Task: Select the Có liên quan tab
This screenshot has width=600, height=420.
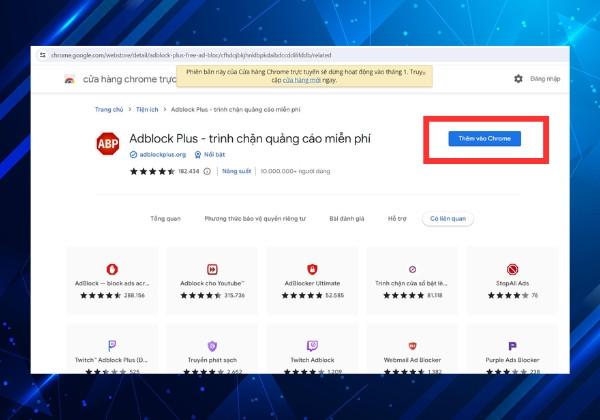Action: tap(448, 218)
